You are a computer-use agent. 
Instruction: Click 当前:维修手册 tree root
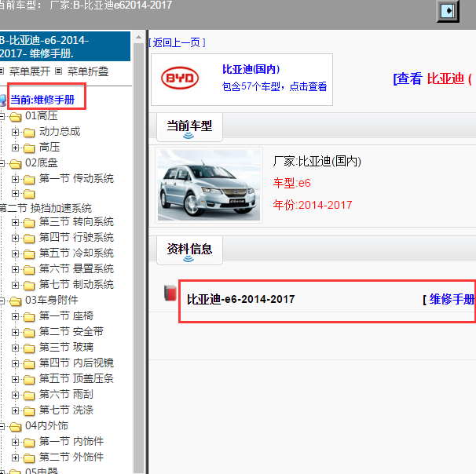click(x=42, y=100)
